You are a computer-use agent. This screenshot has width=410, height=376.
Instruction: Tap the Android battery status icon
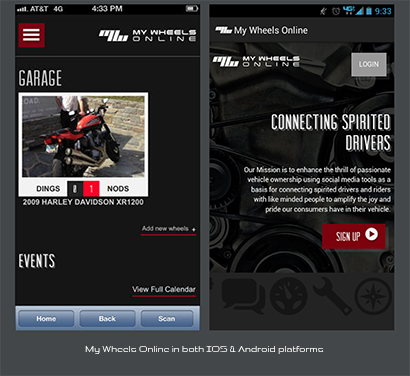click(369, 11)
